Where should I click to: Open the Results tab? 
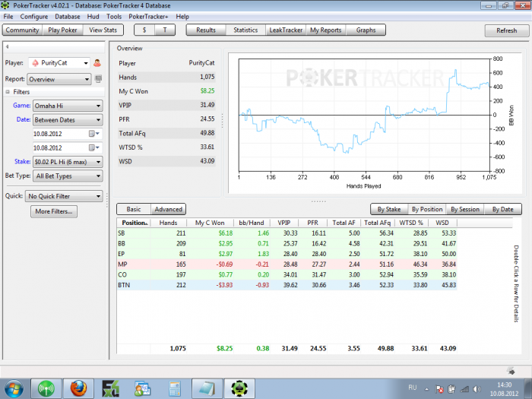tap(206, 30)
